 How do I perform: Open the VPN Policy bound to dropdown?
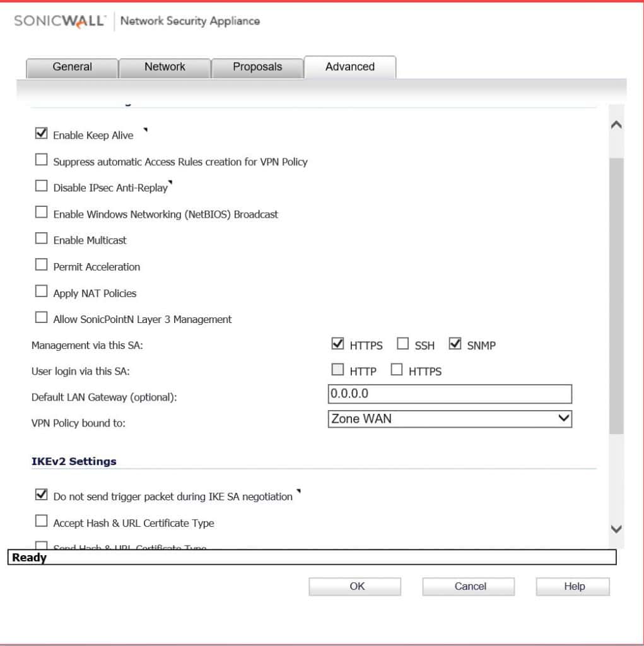click(x=450, y=419)
